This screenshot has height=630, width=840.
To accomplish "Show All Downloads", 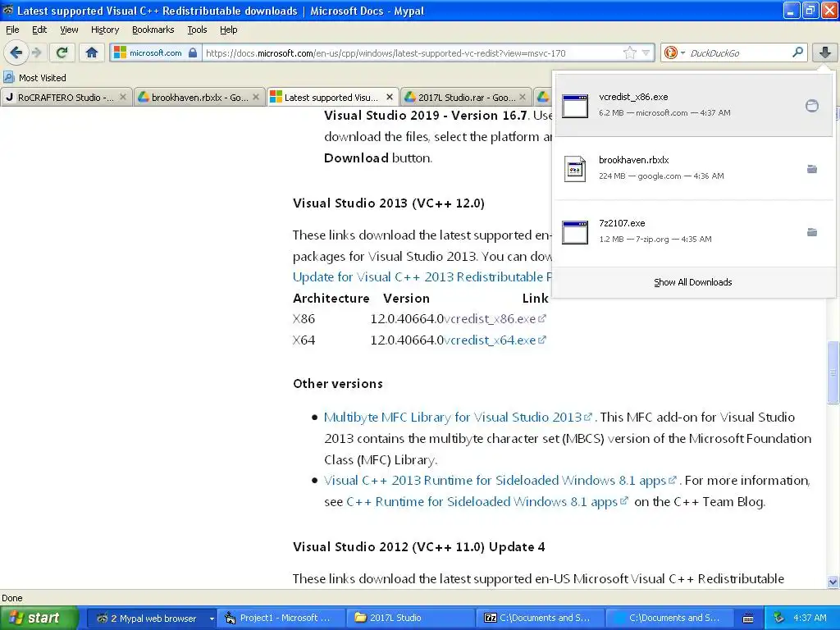I will [x=692, y=282].
